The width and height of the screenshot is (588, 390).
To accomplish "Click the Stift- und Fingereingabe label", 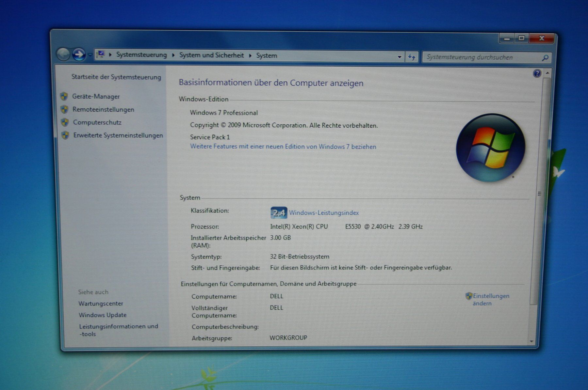I will tap(225, 268).
